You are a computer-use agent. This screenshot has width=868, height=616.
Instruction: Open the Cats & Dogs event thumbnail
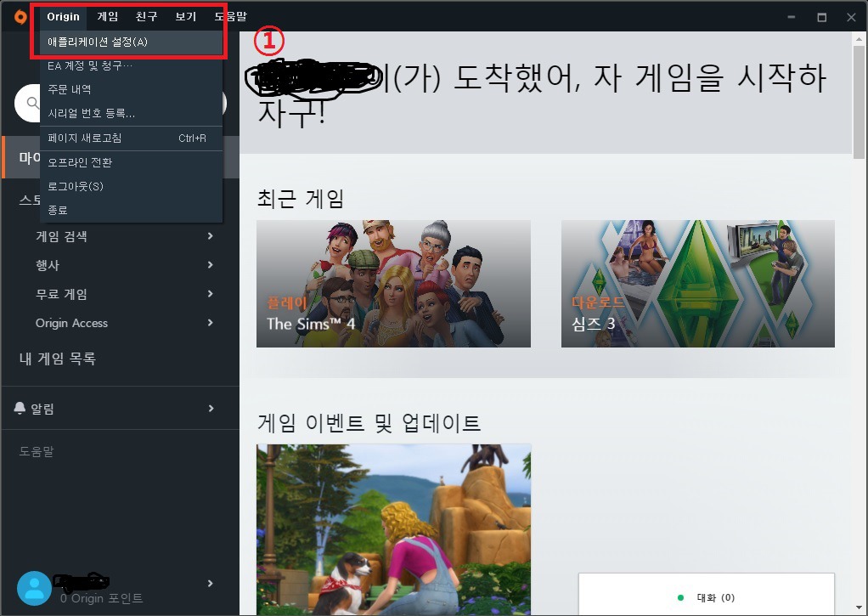(393, 529)
